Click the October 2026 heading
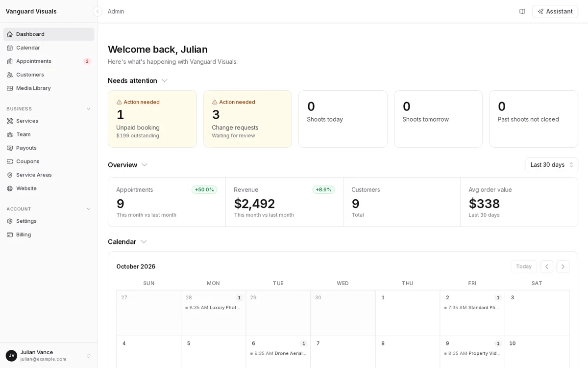588x368 pixels. click(136, 266)
